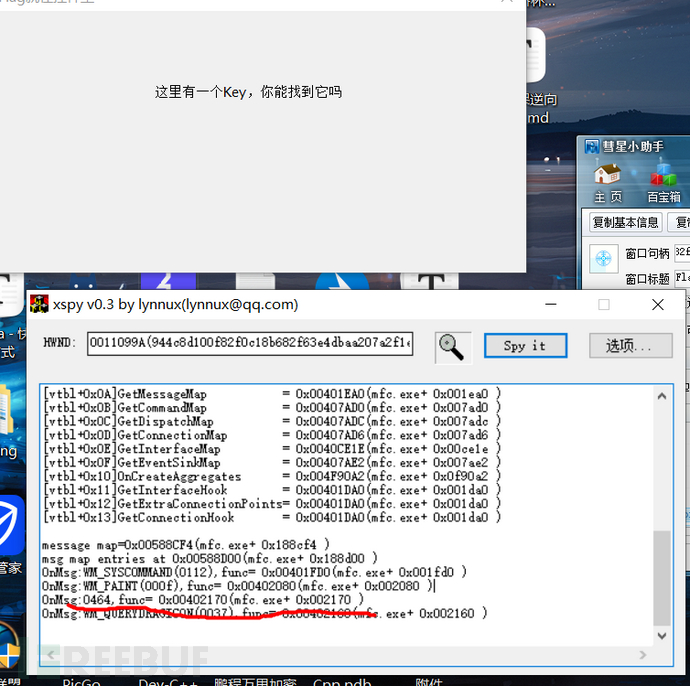This screenshot has width=690, height=686.
Task: Click the down arrow of the output scrollbar
Action: (662, 636)
